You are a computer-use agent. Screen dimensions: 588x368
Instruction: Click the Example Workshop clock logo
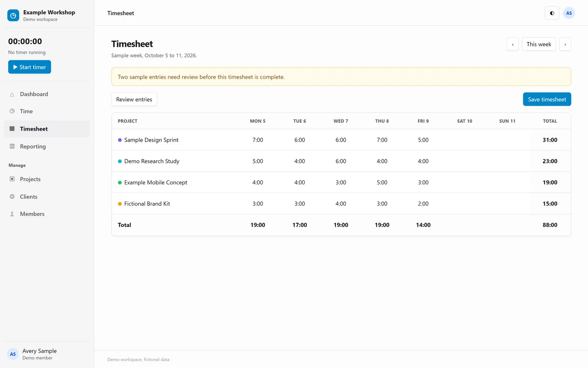click(x=13, y=16)
